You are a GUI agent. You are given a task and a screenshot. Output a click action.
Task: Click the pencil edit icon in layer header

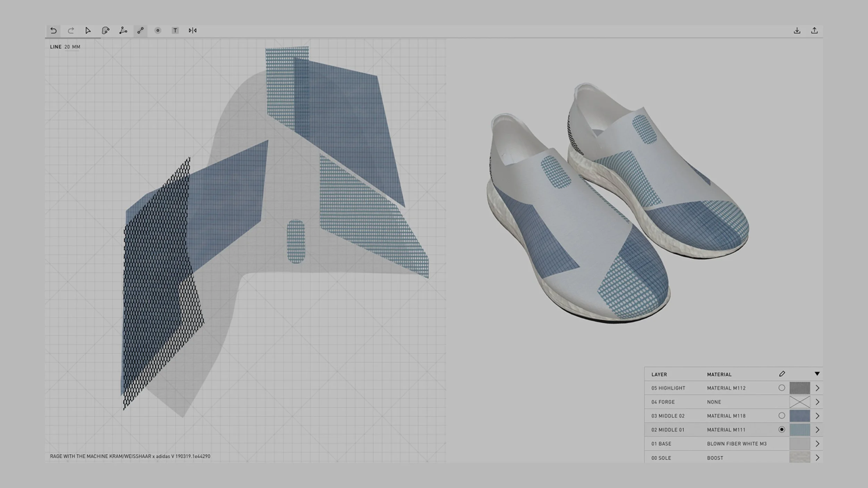pos(782,374)
